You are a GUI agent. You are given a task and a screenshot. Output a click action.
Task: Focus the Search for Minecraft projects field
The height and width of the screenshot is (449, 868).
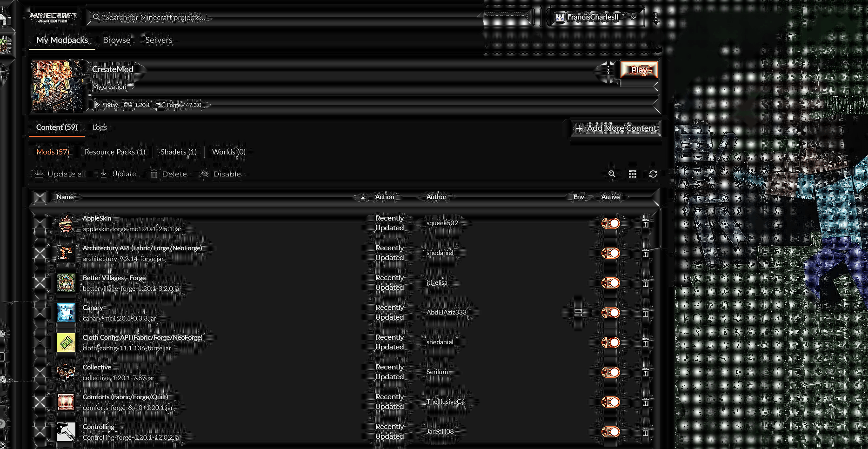309,17
